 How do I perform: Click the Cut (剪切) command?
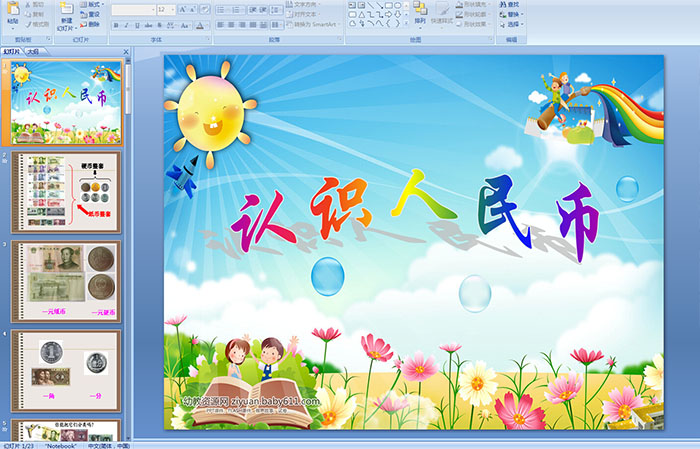click(35, 4)
